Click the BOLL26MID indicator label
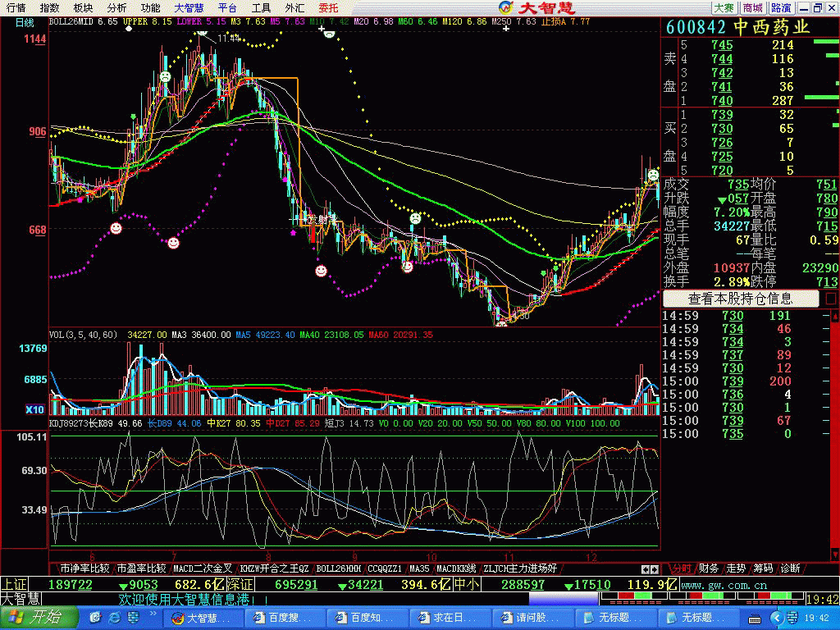This screenshot has height=630, width=840. point(72,22)
